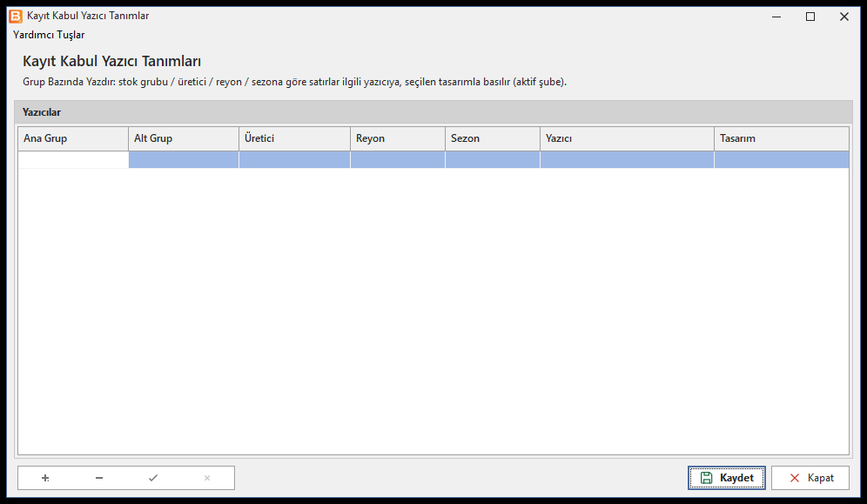Cancel row edit with small x icon
This screenshot has width=867, height=504.
[x=207, y=478]
